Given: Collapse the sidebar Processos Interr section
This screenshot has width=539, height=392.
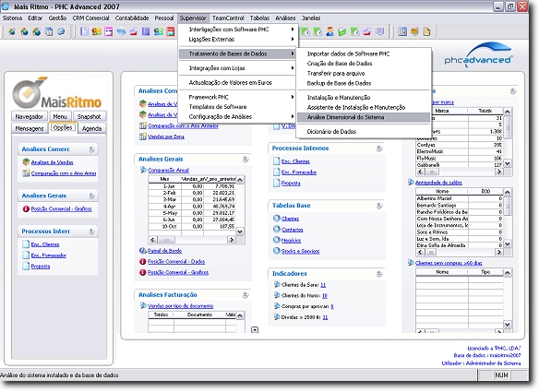Looking at the screenshot, I should [91, 232].
